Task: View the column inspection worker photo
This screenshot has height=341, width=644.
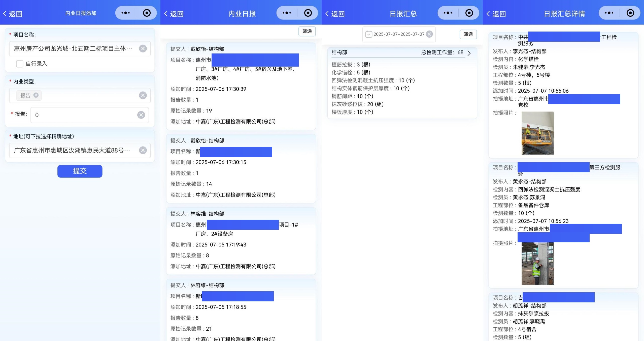Action: [538, 263]
